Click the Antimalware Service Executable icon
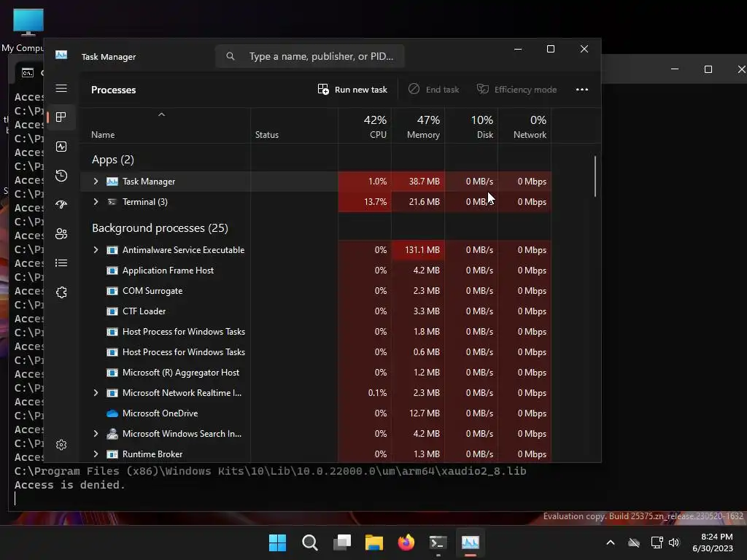Viewport: 747px width, 560px height. tap(112, 250)
